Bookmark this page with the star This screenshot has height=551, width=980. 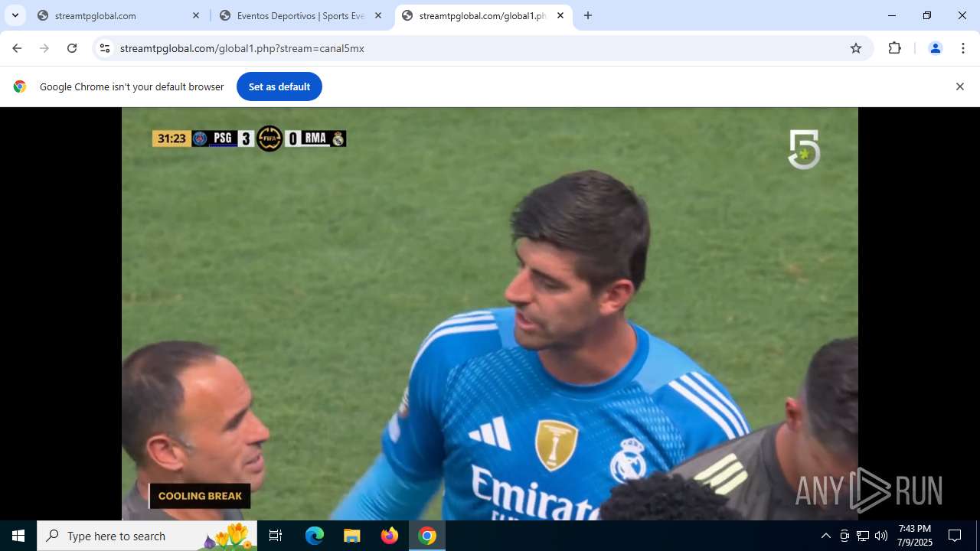(856, 48)
